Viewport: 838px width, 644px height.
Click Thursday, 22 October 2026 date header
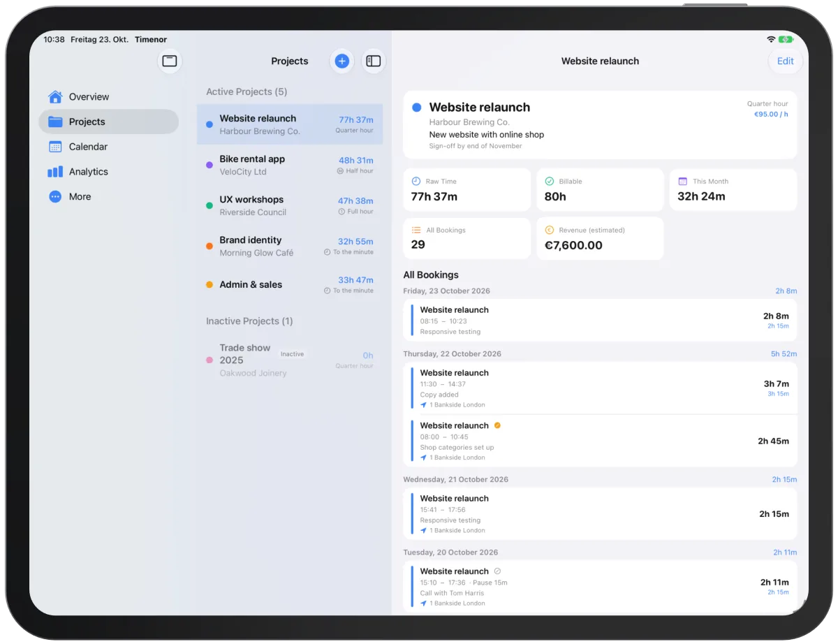pos(453,354)
